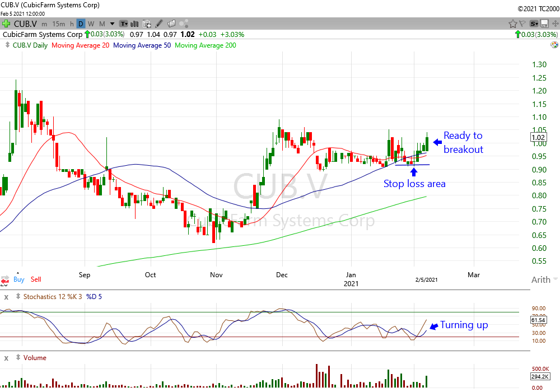Screen dimensions: 560x392
Task: Click the 294.2K volume value marker
Action: 540,376
